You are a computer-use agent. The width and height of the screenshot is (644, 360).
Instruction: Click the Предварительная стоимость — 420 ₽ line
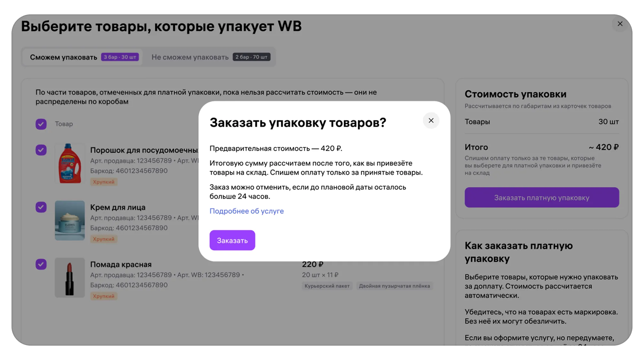pos(276,148)
